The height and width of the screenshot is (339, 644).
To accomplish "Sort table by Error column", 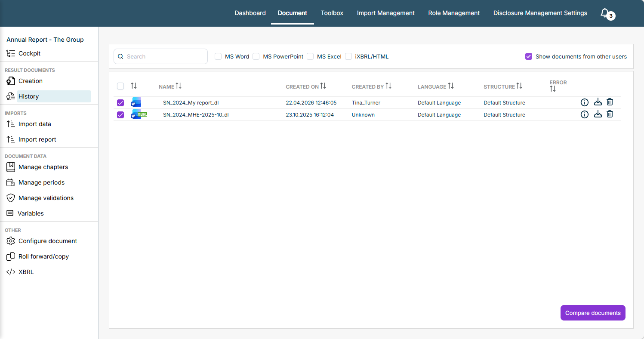I will click(x=553, y=89).
